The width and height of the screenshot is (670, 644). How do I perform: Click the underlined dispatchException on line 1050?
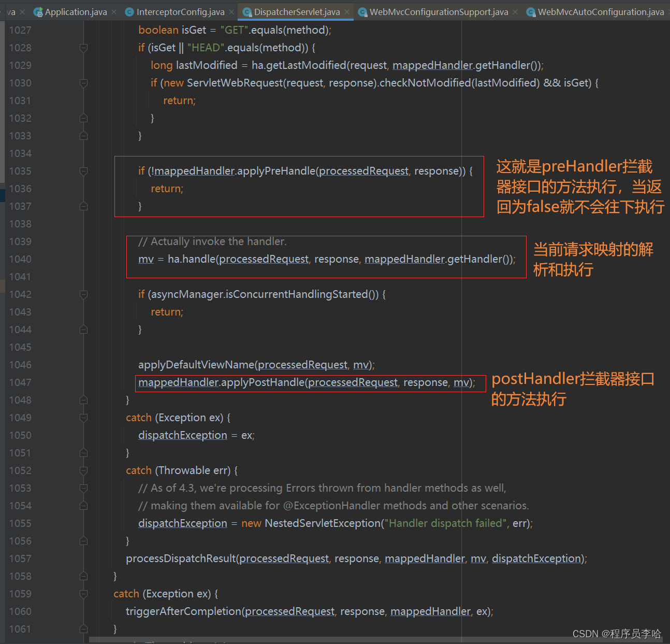(x=182, y=435)
